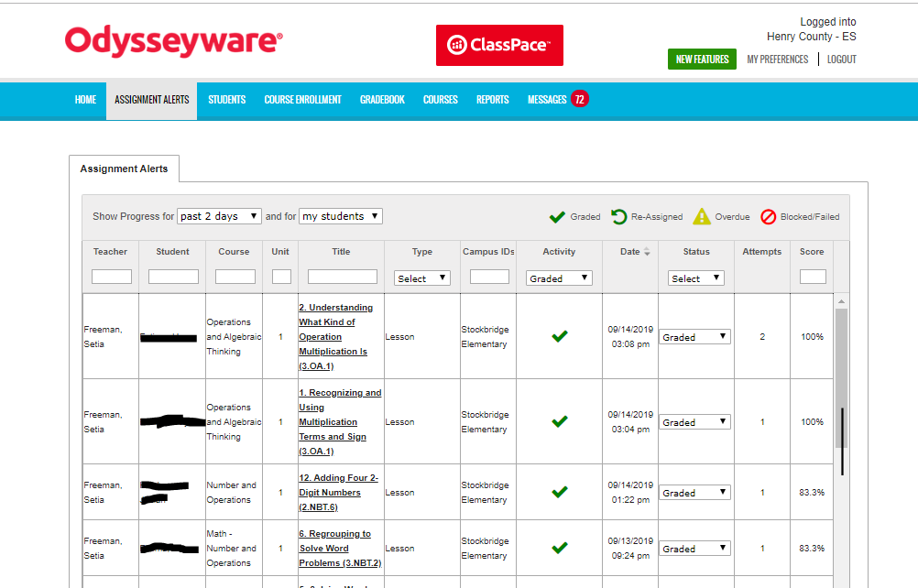Click attempts value 2 in first row
Image resolution: width=918 pixels, height=588 pixels.
(x=762, y=337)
